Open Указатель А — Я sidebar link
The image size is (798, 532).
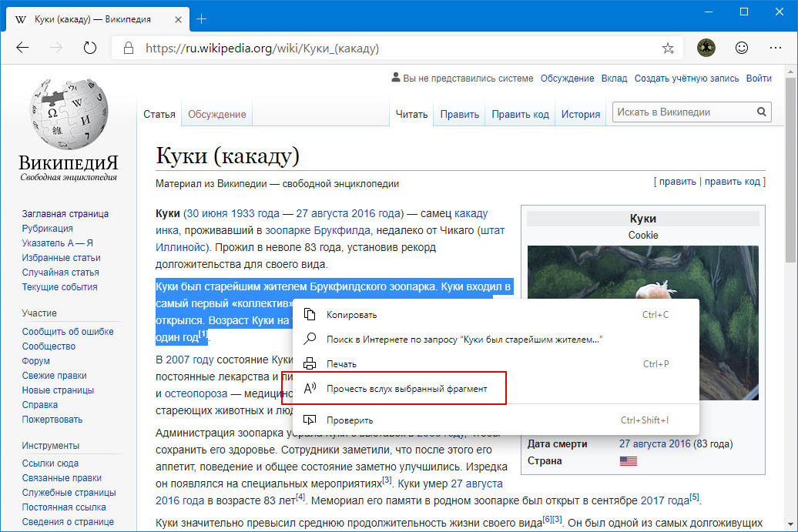coord(58,243)
